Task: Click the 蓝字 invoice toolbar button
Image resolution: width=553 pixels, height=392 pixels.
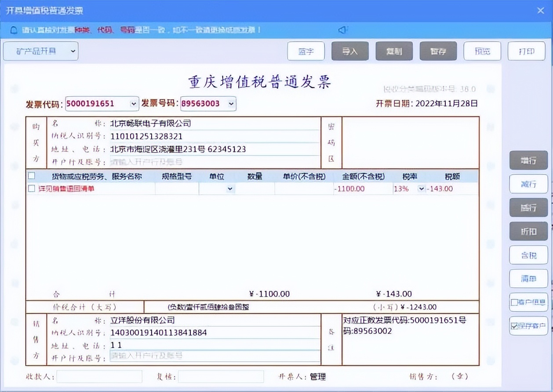Action: tap(306, 51)
